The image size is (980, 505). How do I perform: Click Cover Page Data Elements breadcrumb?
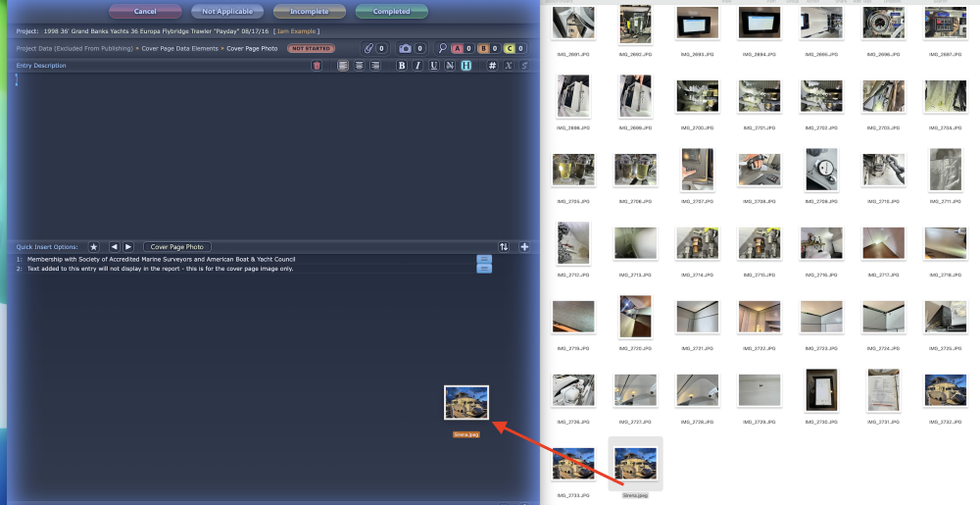pyautogui.click(x=180, y=48)
